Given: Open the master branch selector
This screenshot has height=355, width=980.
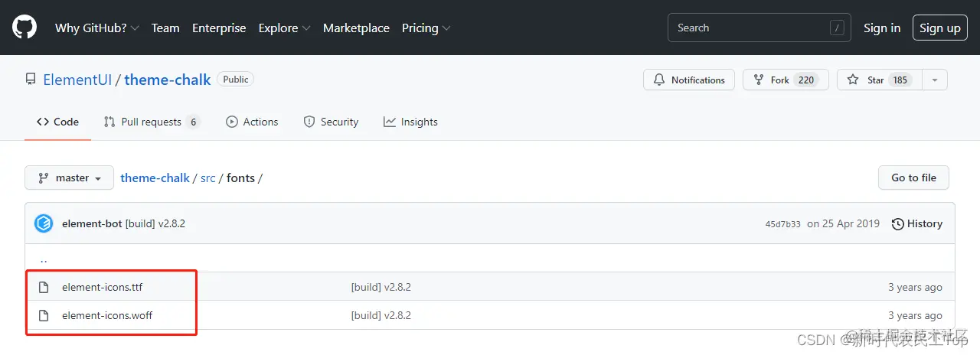Looking at the screenshot, I should click(69, 177).
